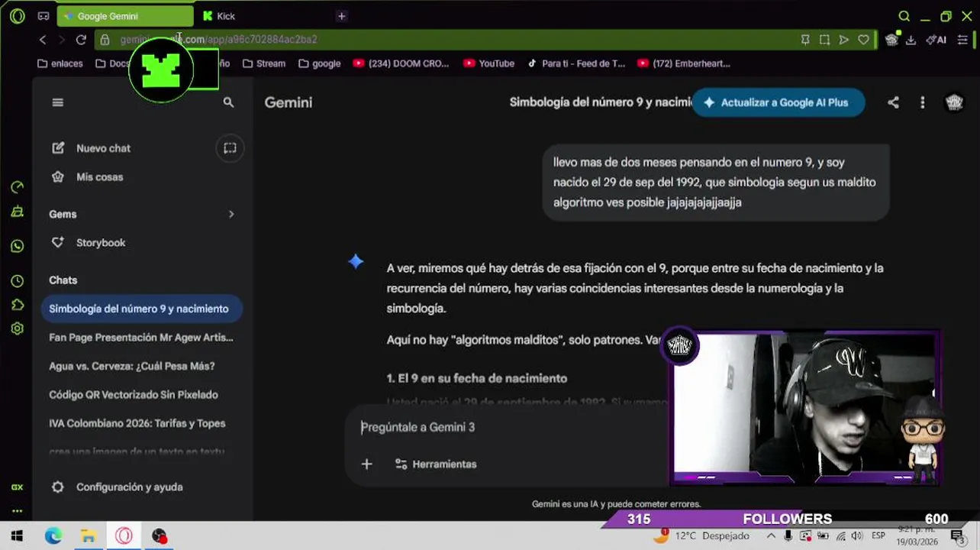Open GX Corner from the tab bar
The width and height of the screenshot is (980, 550).
(x=44, y=16)
